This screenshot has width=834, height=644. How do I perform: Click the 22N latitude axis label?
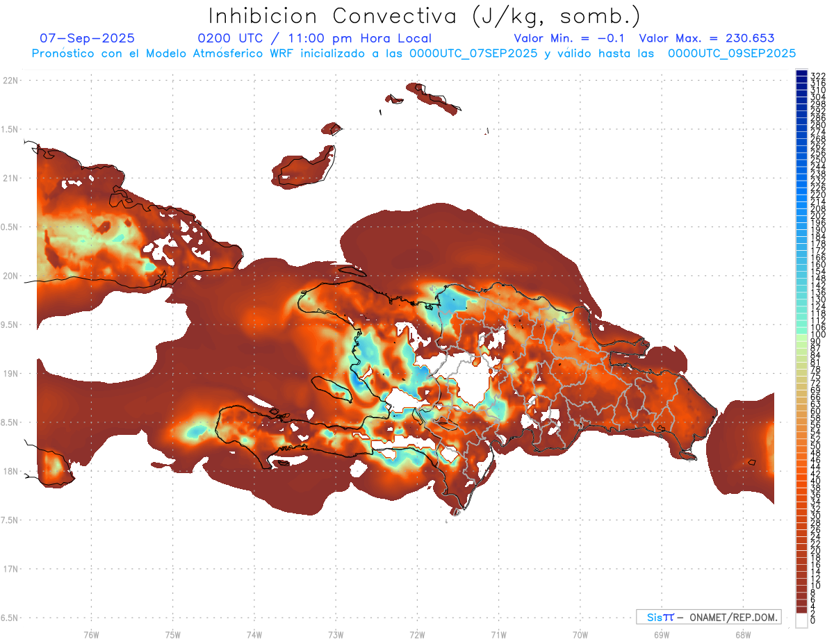[10, 81]
